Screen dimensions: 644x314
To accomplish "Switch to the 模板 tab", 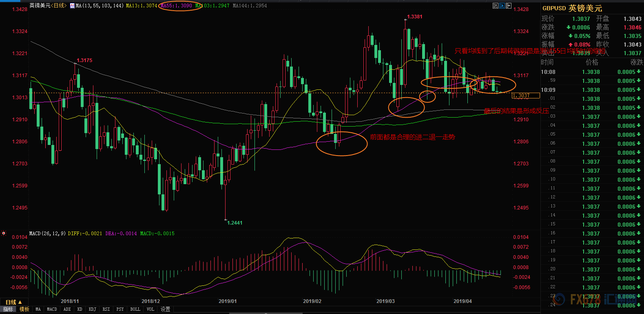I will point(24,310).
